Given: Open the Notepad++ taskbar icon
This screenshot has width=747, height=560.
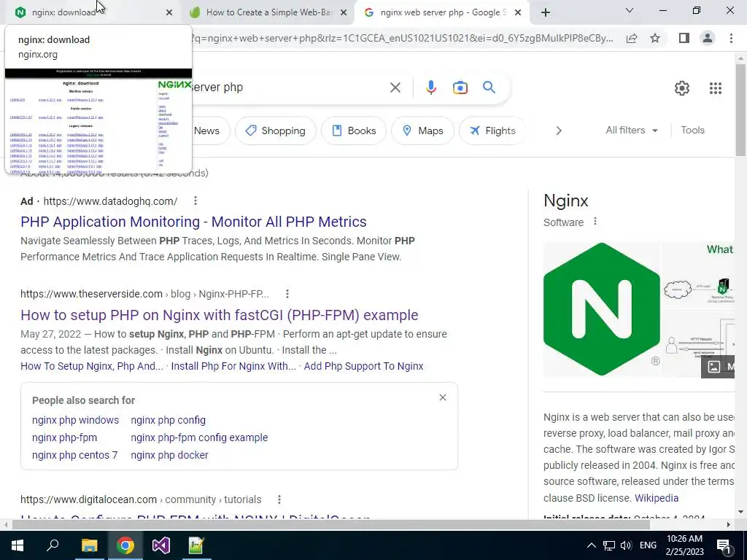Looking at the screenshot, I should [196, 545].
